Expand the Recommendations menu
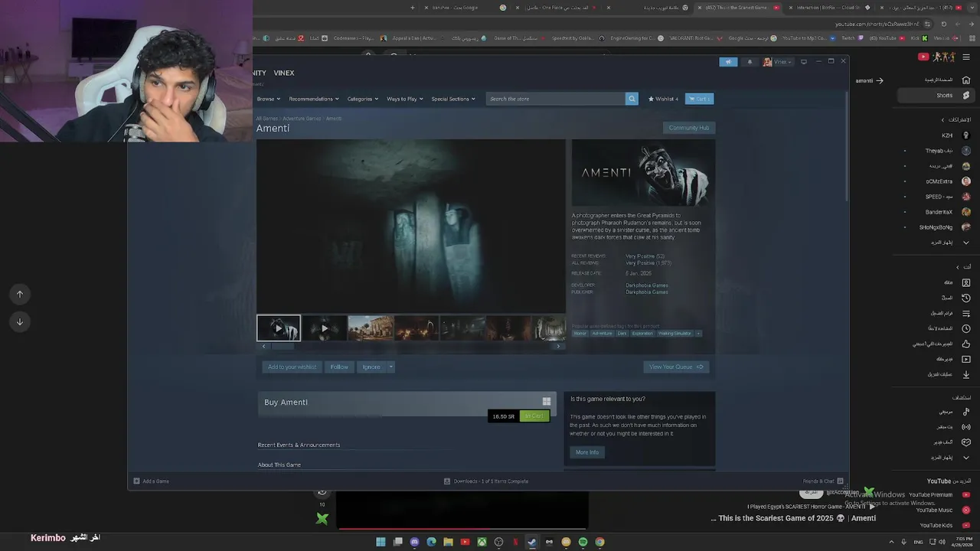Viewport: 980px width, 551px height. pyautogui.click(x=314, y=99)
